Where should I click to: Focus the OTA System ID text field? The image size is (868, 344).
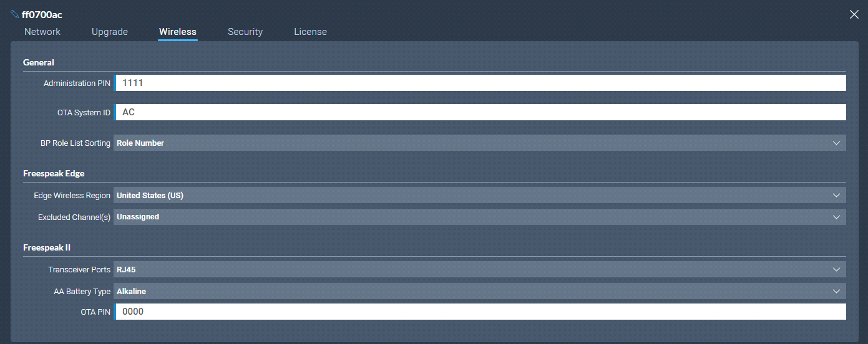479,112
